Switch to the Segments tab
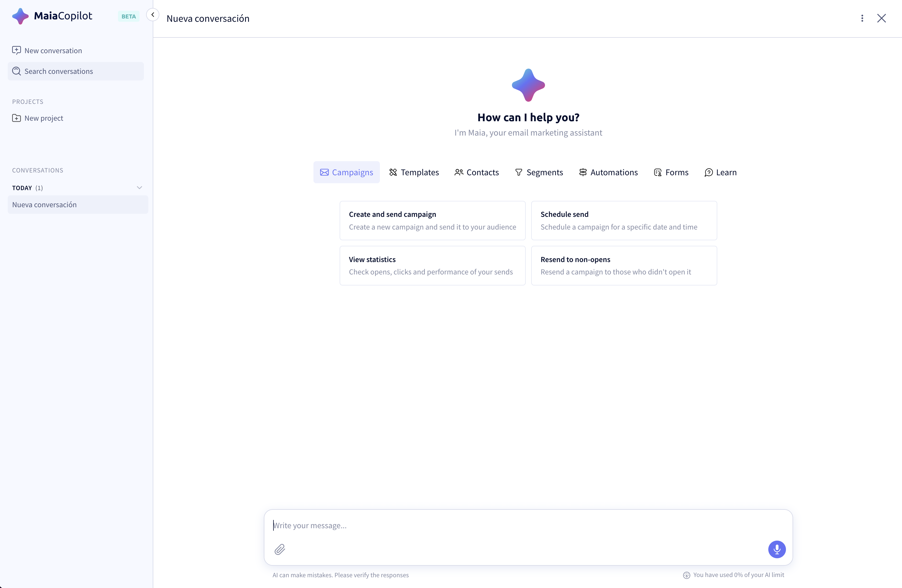Screen dimensions: 902x588 539,172
